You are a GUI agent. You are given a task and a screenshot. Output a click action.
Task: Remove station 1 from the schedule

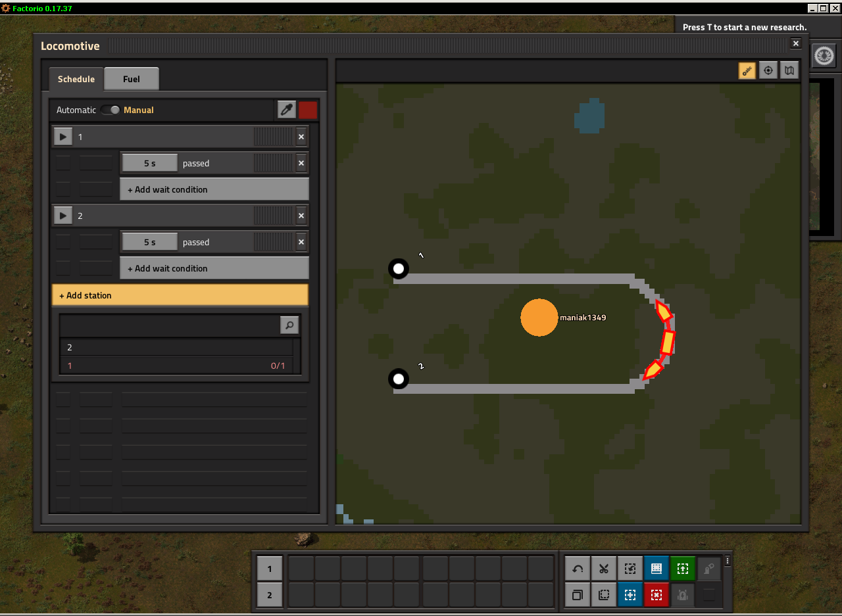tap(301, 137)
